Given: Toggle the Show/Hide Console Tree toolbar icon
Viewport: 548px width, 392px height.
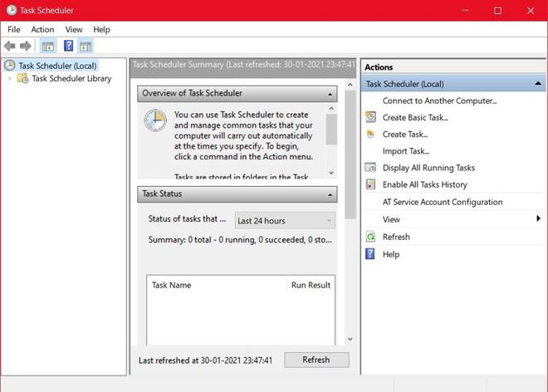Looking at the screenshot, I should point(48,46).
